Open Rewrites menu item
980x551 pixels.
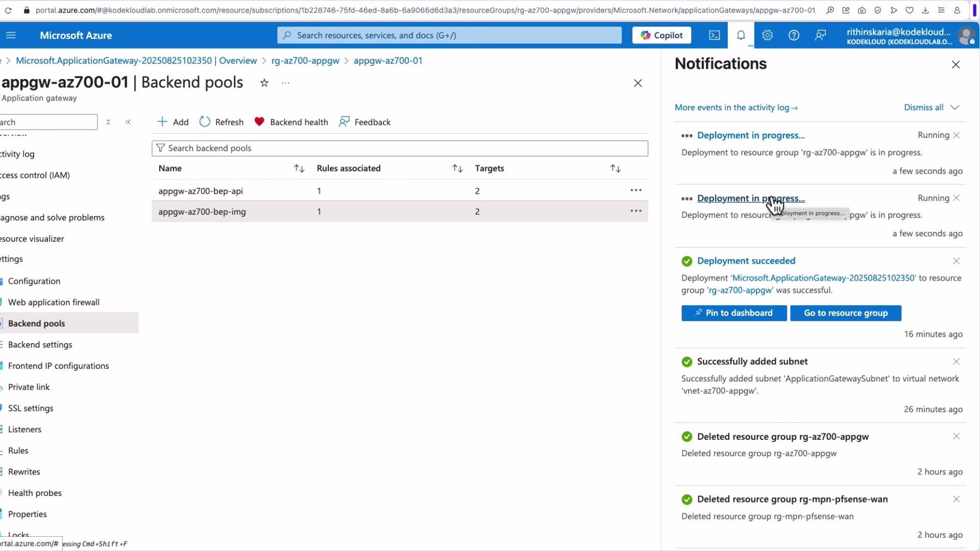24,471
